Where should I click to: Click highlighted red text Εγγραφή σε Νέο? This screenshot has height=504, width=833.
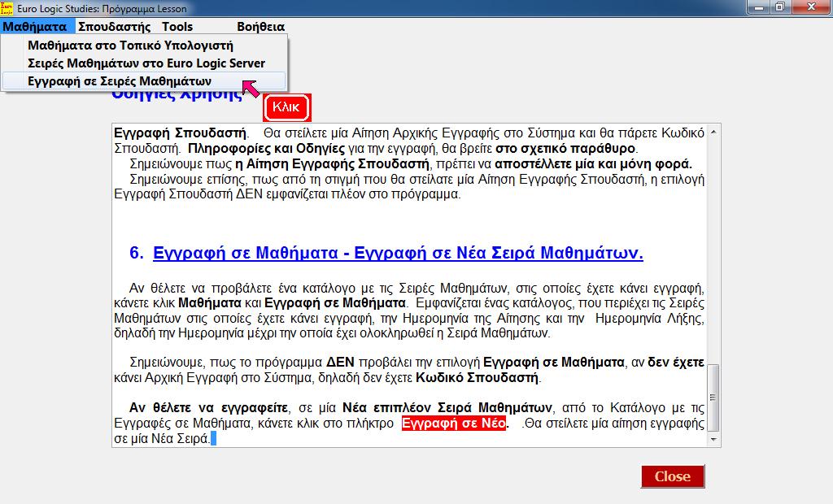coord(454,424)
